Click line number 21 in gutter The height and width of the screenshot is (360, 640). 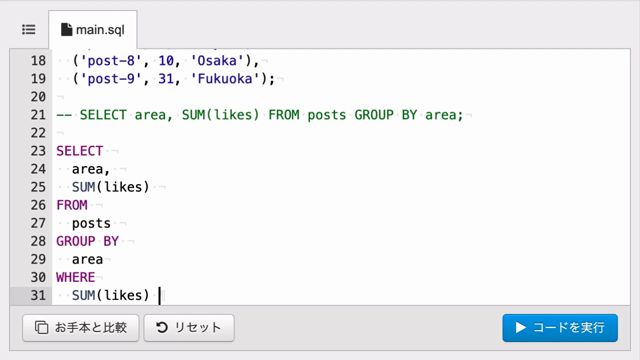(38, 115)
